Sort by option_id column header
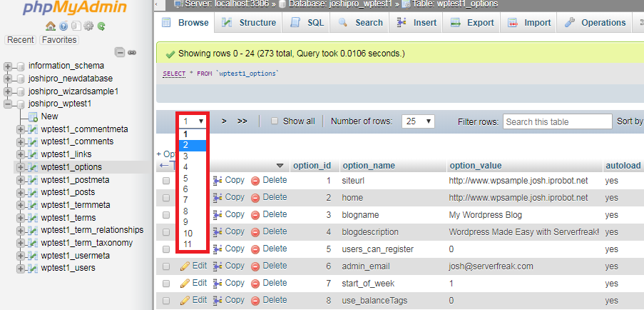The width and height of the screenshot is (644, 310). coord(312,166)
